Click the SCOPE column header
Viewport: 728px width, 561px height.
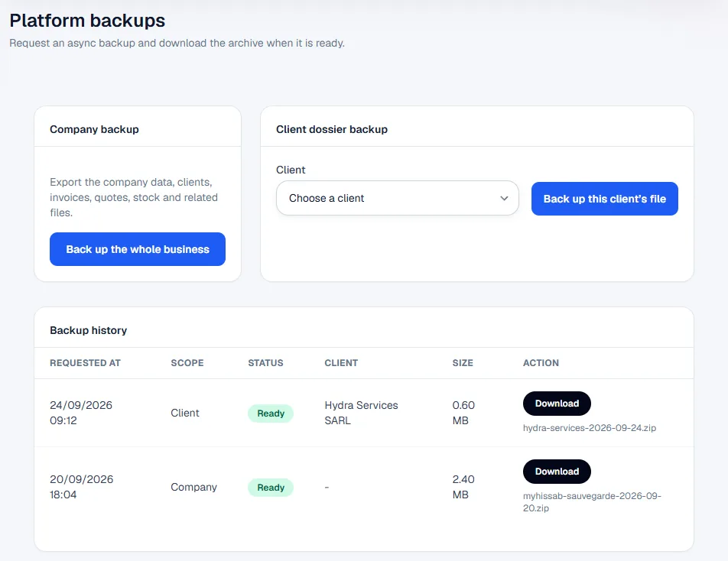[187, 363]
